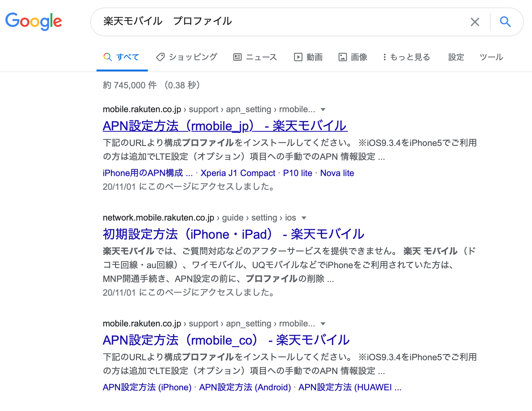Switch to the 動画 results tab
This screenshot has height=411, width=532.
coord(308,57)
